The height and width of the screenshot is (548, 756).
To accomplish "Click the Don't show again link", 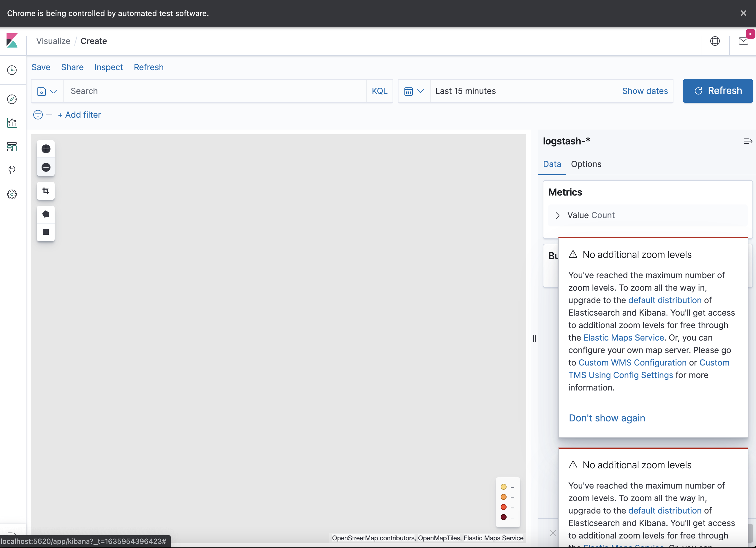I will (x=606, y=418).
